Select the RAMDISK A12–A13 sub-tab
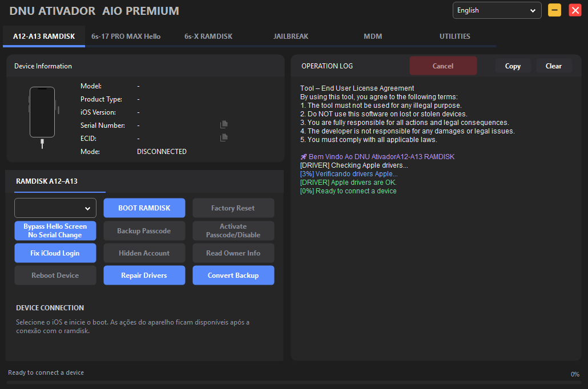 click(x=47, y=181)
